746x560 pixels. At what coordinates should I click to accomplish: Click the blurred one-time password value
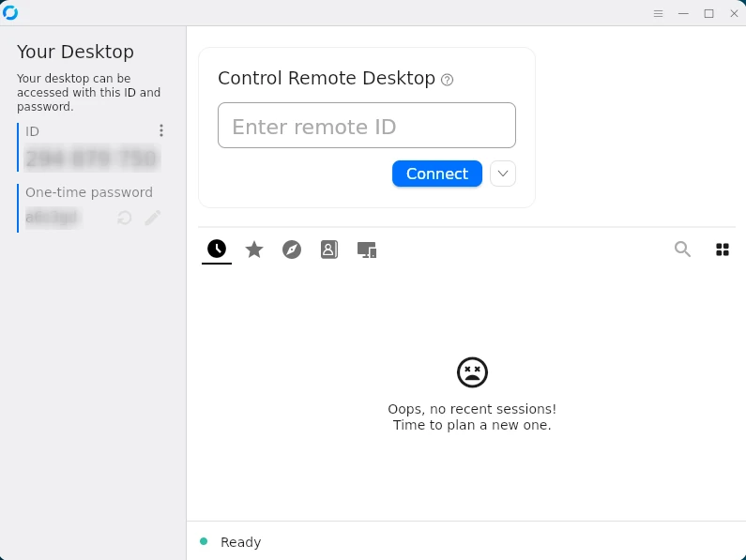53,218
